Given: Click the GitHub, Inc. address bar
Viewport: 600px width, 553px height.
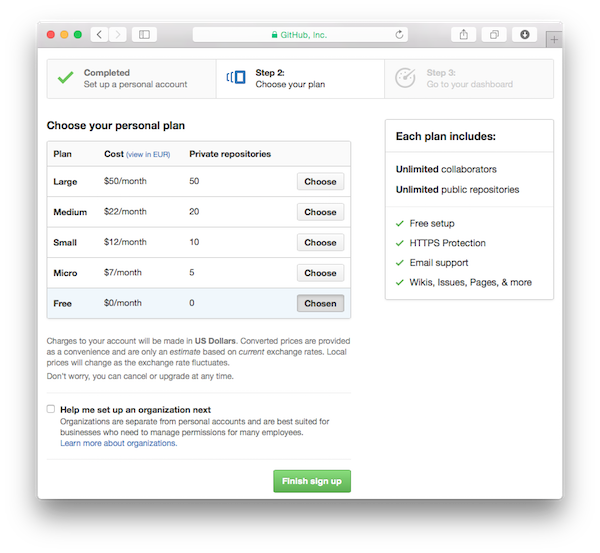Looking at the screenshot, I should [300, 34].
